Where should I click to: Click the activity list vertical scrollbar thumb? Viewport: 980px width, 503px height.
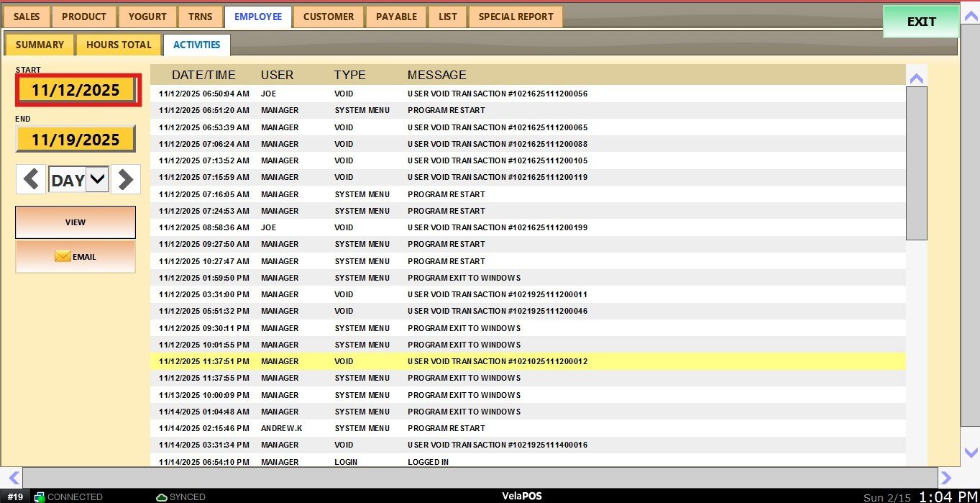916,163
